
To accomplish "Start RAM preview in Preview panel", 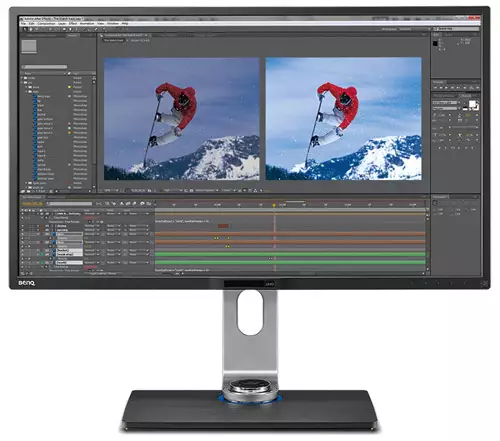I will [478, 88].
